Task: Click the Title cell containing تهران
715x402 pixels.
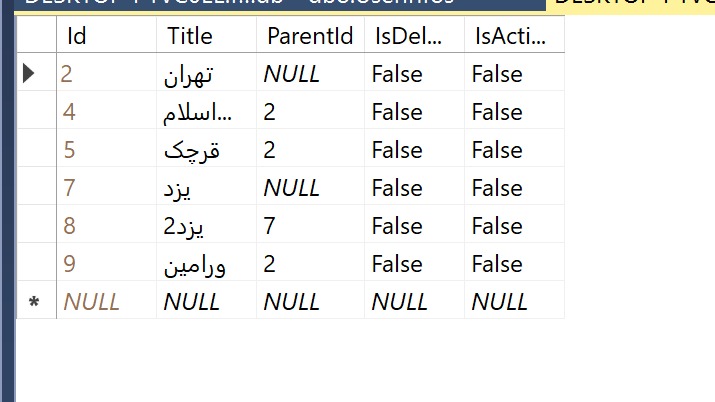Action: pos(207,72)
